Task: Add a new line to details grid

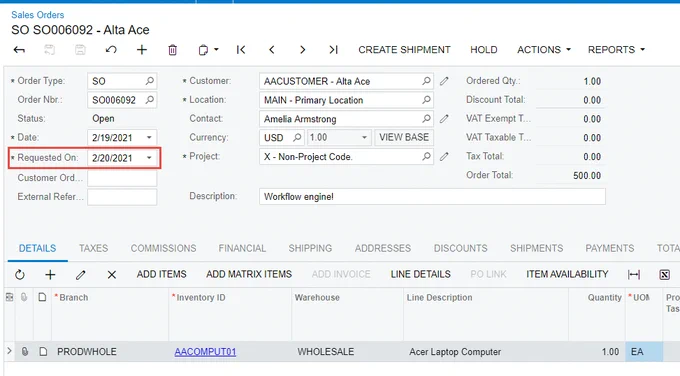Action: coord(50,275)
